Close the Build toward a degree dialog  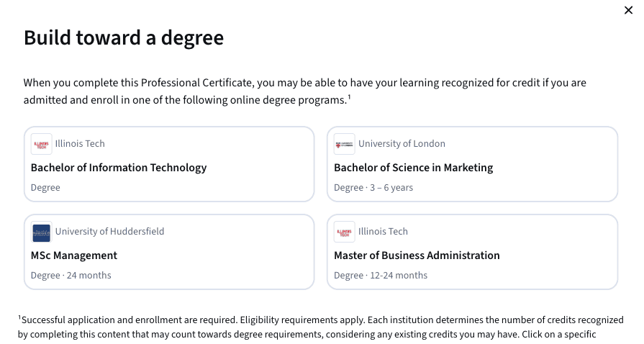click(x=628, y=10)
